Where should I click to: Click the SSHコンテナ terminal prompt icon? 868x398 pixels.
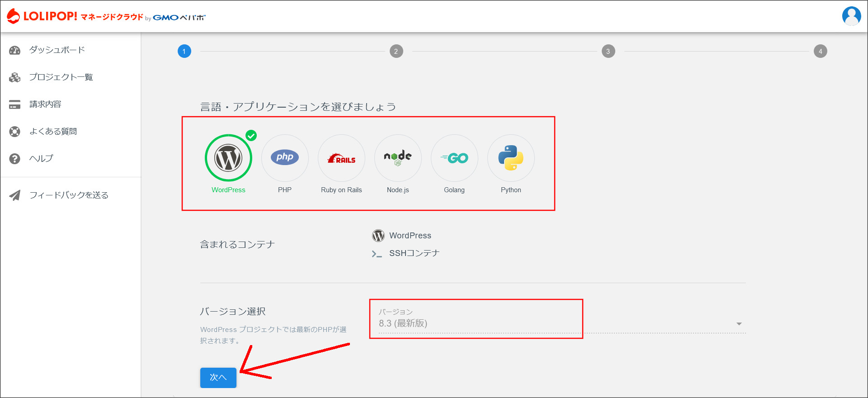(377, 254)
